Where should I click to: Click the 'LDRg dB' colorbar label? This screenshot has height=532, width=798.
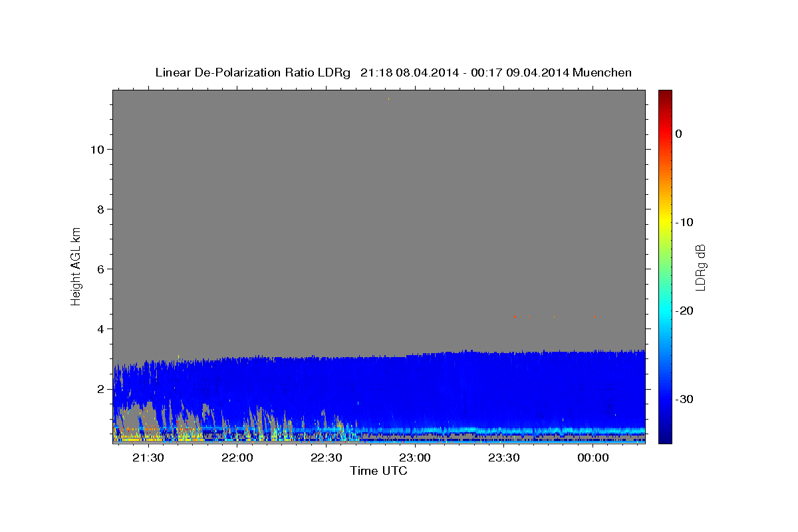[x=700, y=267]
